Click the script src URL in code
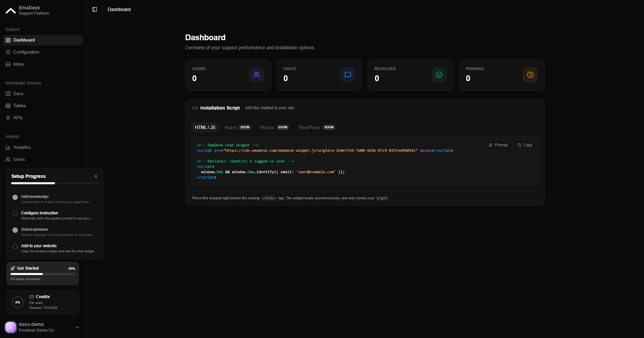The image size is (644, 338). pyautogui.click(x=321, y=150)
